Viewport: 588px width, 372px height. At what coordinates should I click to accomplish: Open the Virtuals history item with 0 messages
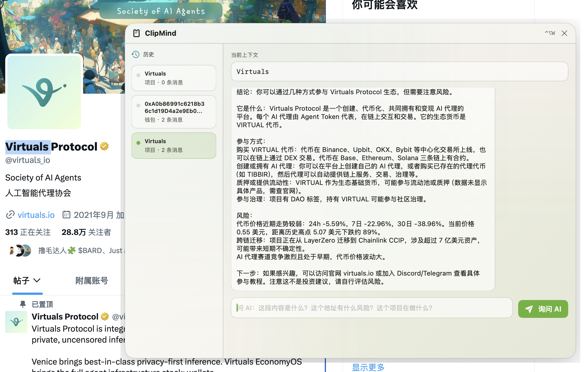pyautogui.click(x=174, y=78)
